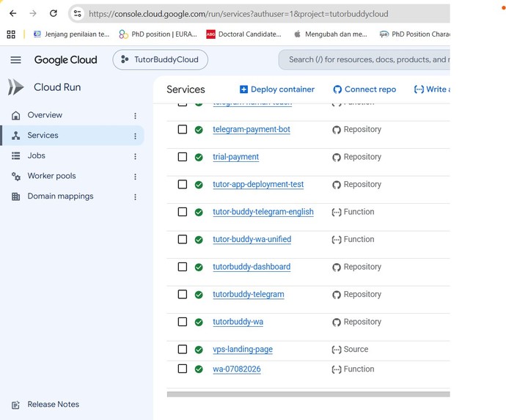This screenshot has height=420, width=506.
Task: Reload the Cloud Run page
Action: click(x=54, y=13)
